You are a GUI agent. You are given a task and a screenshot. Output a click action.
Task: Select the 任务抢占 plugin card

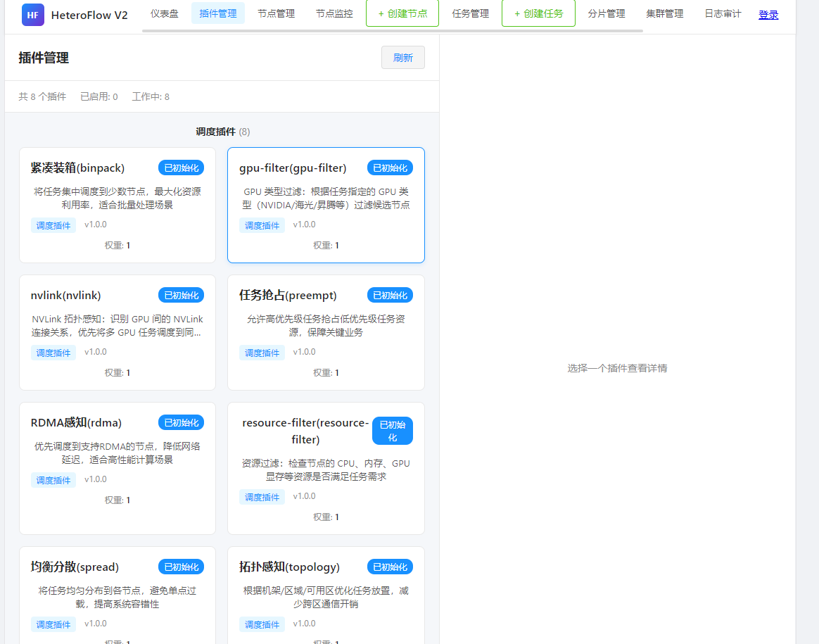click(326, 331)
